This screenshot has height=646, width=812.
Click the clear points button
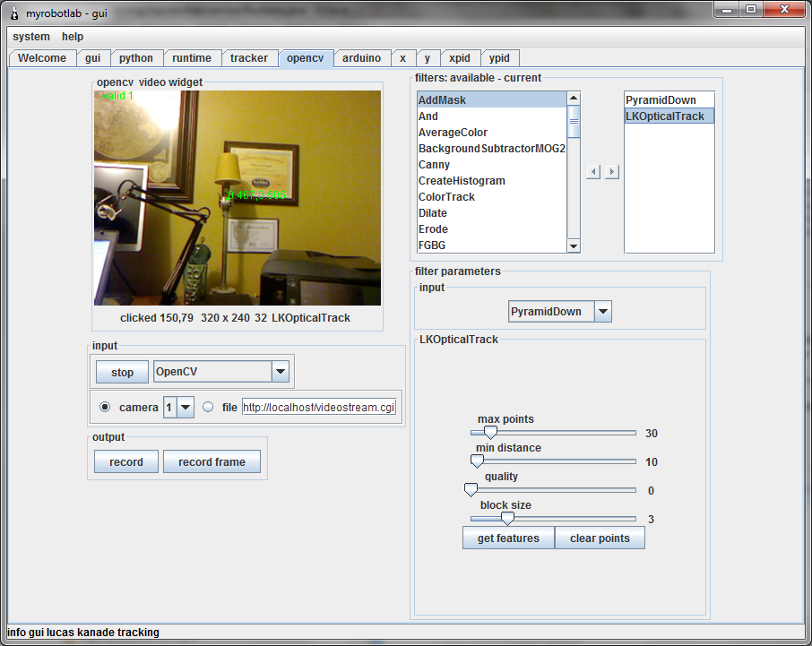[x=600, y=538]
